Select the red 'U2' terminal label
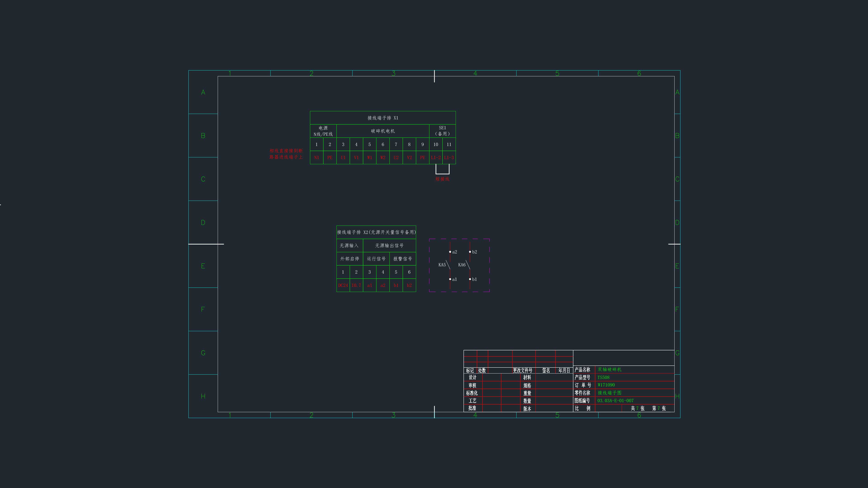 click(x=396, y=158)
